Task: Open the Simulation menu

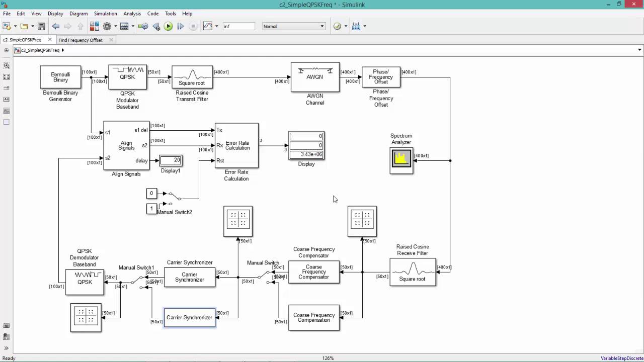Action: click(105, 14)
